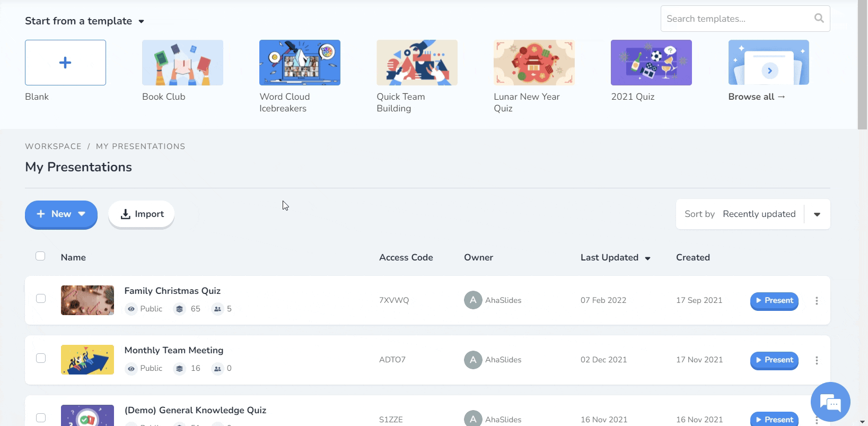
Task: Click the (Demo) General Knowledge Quiz title
Action: (195, 410)
